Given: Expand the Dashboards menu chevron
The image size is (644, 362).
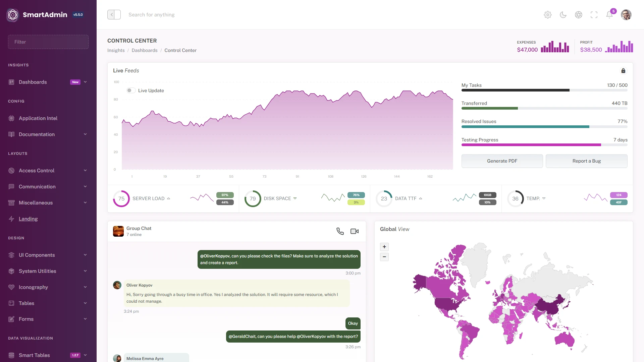Looking at the screenshot, I should (x=85, y=82).
